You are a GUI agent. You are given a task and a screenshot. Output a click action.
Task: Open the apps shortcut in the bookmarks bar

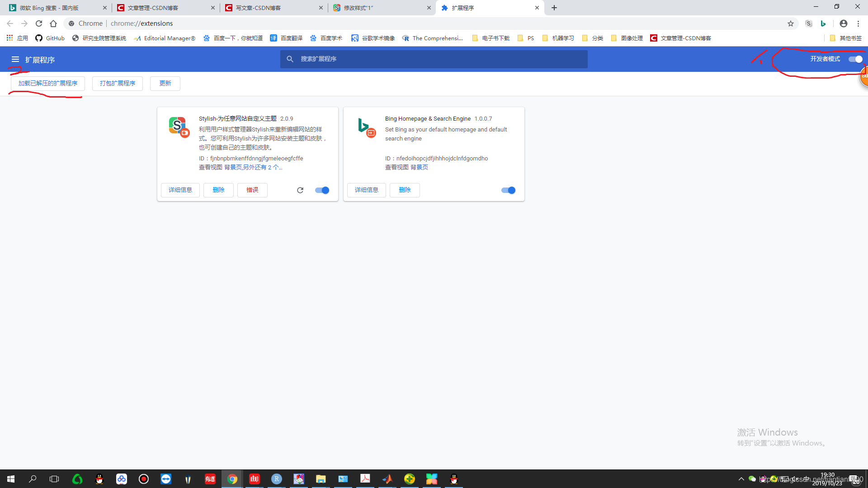(17, 38)
